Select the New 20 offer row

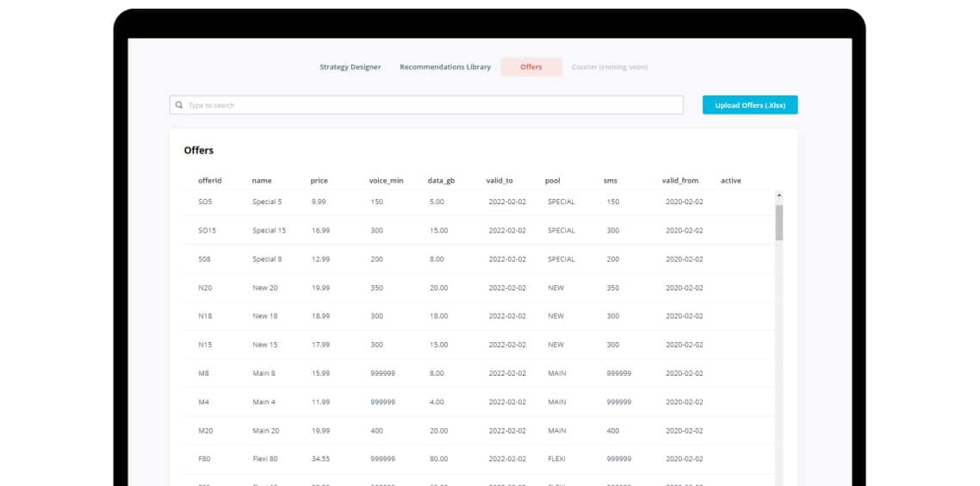(x=480, y=288)
